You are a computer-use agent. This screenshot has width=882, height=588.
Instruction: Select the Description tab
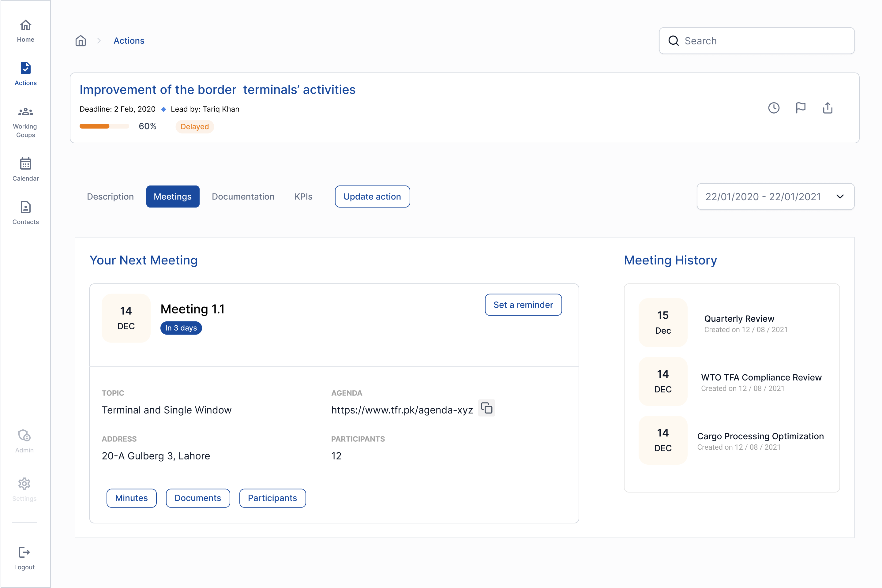(x=110, y=197)
